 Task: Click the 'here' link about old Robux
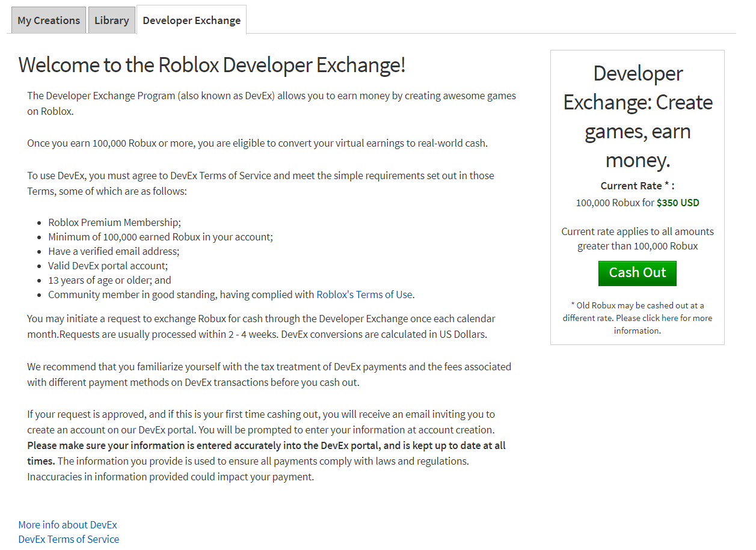669,318
